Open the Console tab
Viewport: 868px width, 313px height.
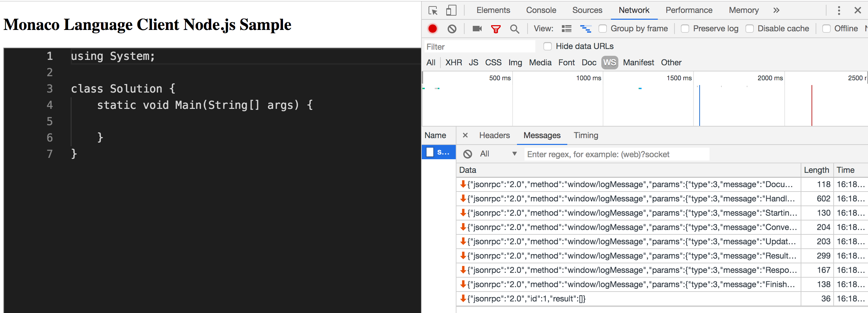541,10
